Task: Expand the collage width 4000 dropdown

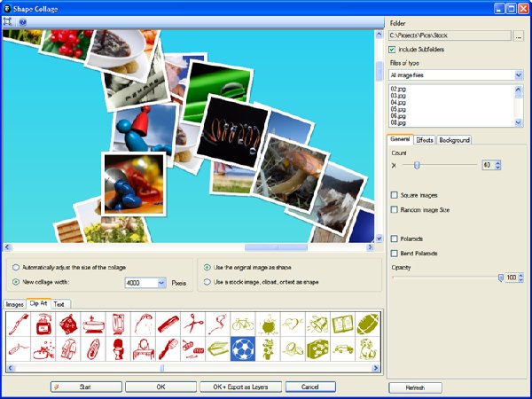Action: point(161,283)
